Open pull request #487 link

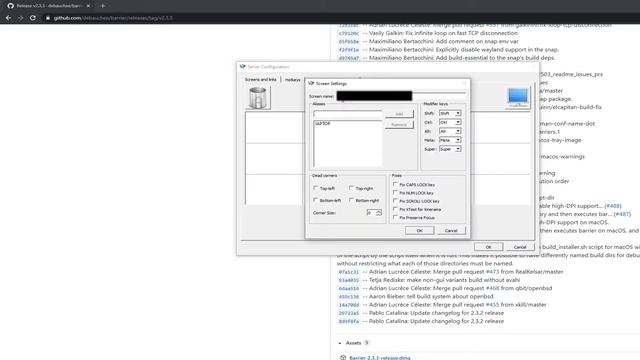(x=622, y=214)
